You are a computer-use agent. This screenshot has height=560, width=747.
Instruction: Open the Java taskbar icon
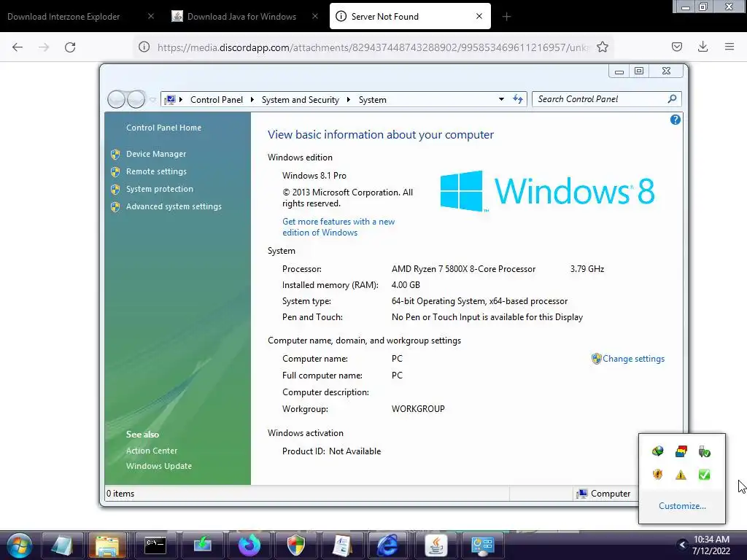coord(436,545)
